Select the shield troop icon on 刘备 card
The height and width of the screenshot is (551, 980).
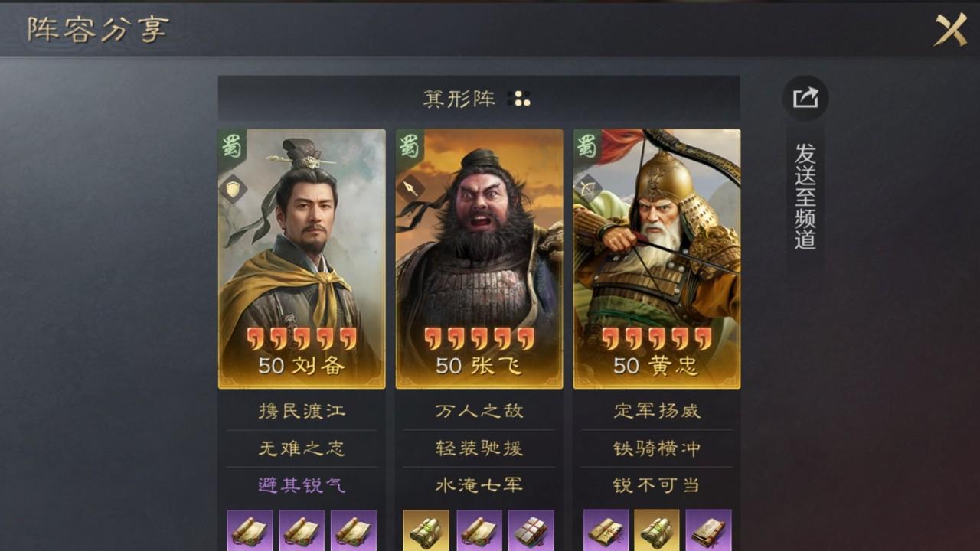[234, 188]
